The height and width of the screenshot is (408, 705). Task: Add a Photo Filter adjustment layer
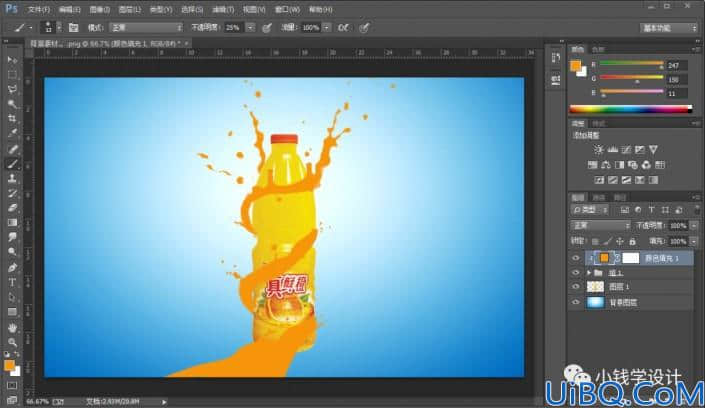point(633,165)
